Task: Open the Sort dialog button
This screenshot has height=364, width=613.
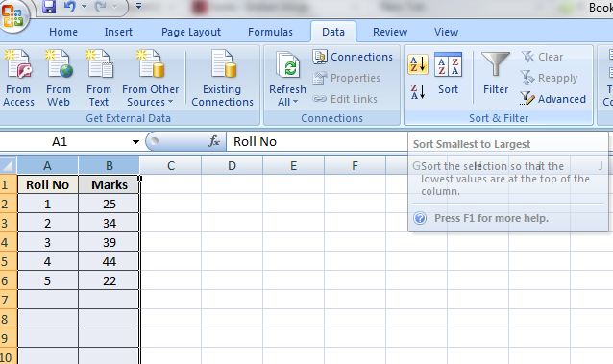Action: click(448, 74)
